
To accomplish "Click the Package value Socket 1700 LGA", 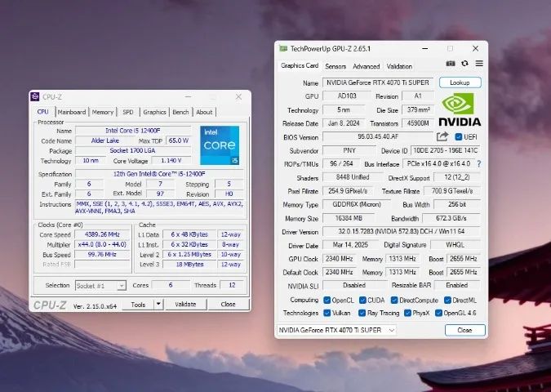I will (133, 150).
